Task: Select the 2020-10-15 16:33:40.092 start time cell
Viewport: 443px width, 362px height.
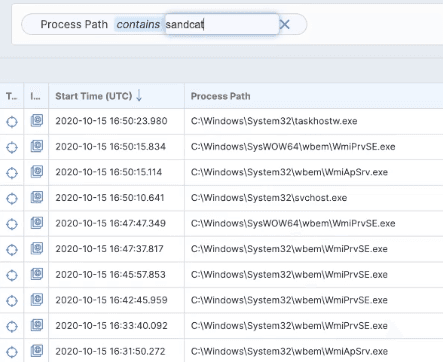Action: [111, 326]
